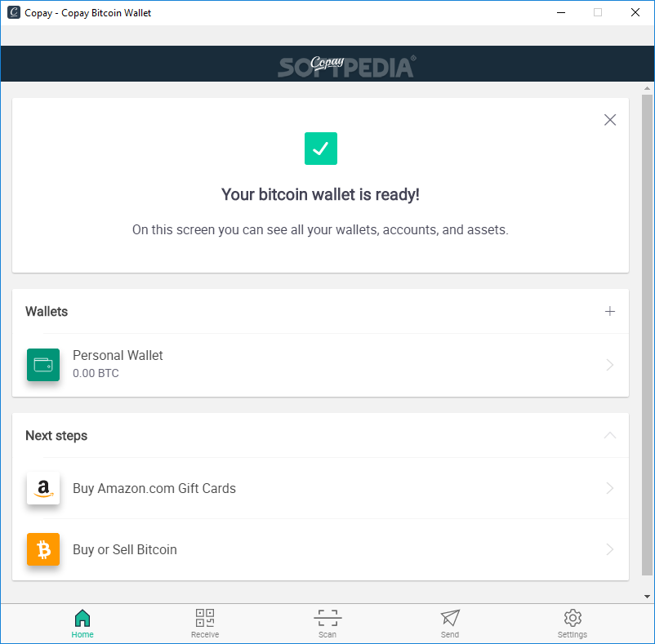
Task: Expand Buy or Sell Bitcoin chevron
Action: pos(610,549)
